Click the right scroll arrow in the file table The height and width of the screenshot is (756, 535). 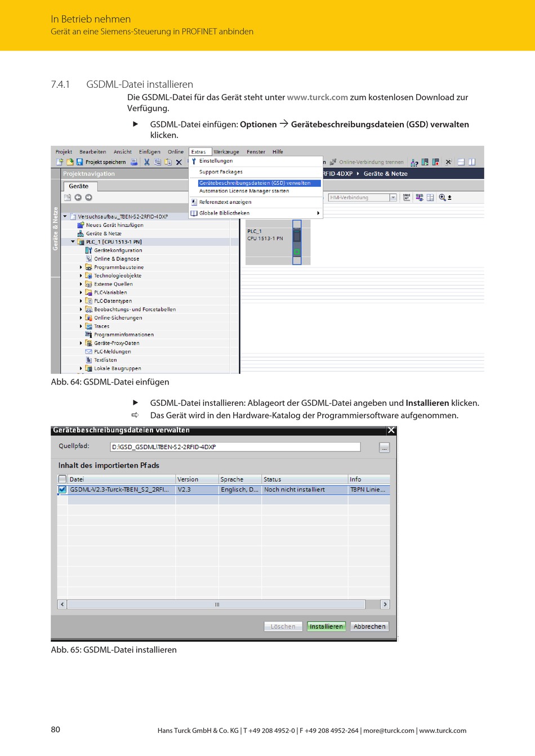[385, 605]
